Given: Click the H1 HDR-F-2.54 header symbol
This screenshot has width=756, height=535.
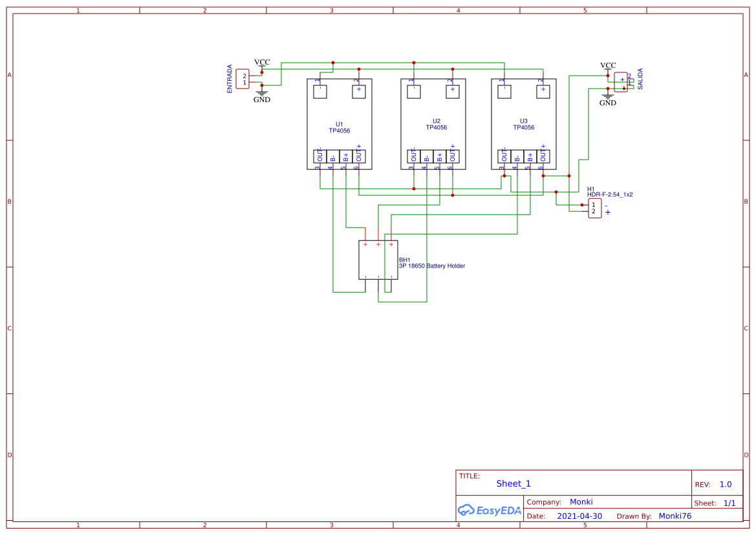Looking at the screenshot, I should click(594, 207).
